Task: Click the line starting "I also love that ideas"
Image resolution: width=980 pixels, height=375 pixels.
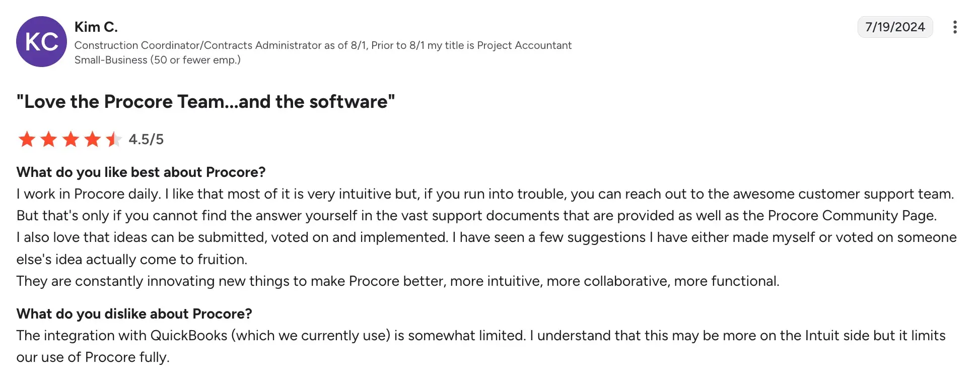Action: coord(486,237)
